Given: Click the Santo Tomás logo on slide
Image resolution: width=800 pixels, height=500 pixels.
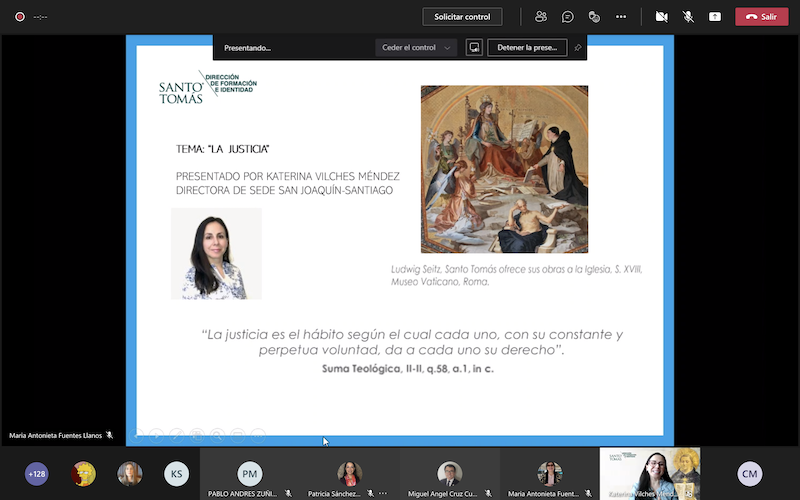Looking at the screenshot, I should pyautogui.click(x=208, y=87).
